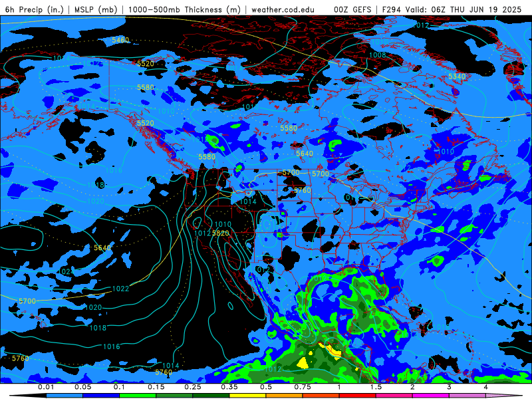This screenshot has height=399, width=532.
Task: Click the red 1–1.5 legend swatch
Action: pyautogui.click(x=358, y=396)
